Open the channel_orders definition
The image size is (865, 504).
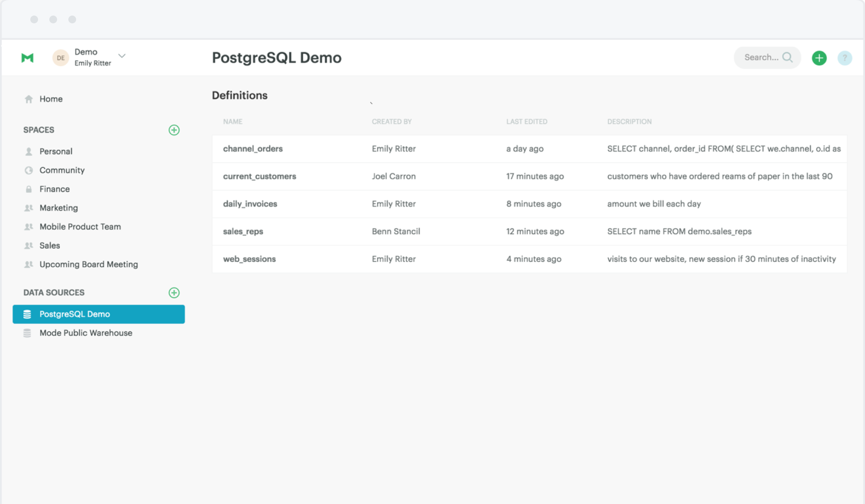[x=253, y=149]
